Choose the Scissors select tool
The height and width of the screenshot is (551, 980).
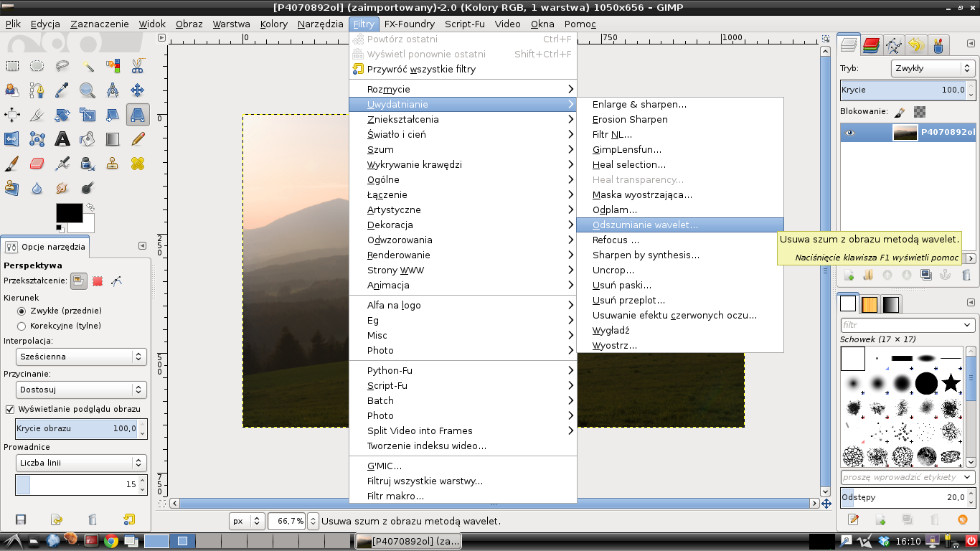click(x=138, y=66)
